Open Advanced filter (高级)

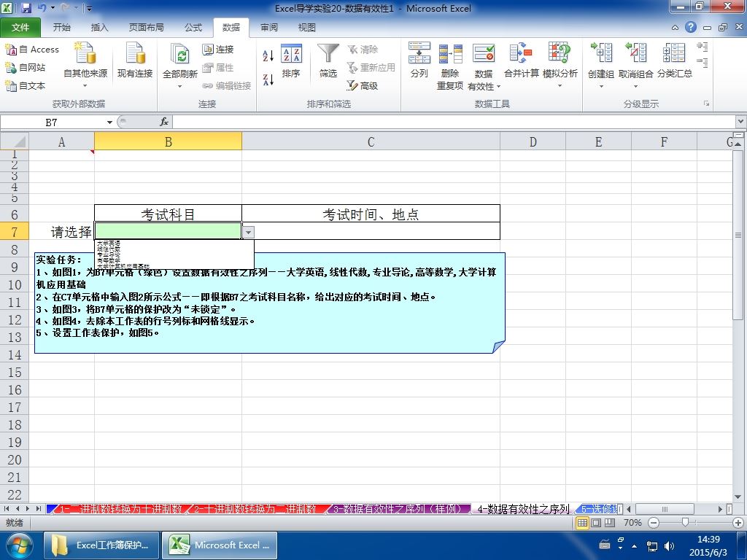(x=363, y=86)
